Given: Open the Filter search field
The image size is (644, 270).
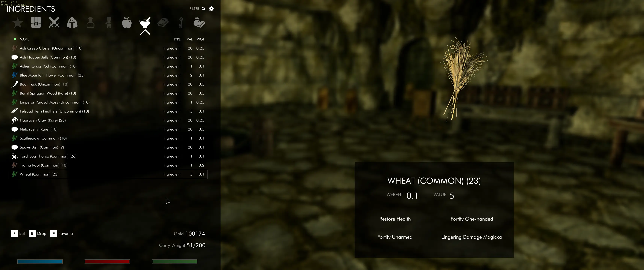Looking at the screenshot, I should [x=203, y=8].
